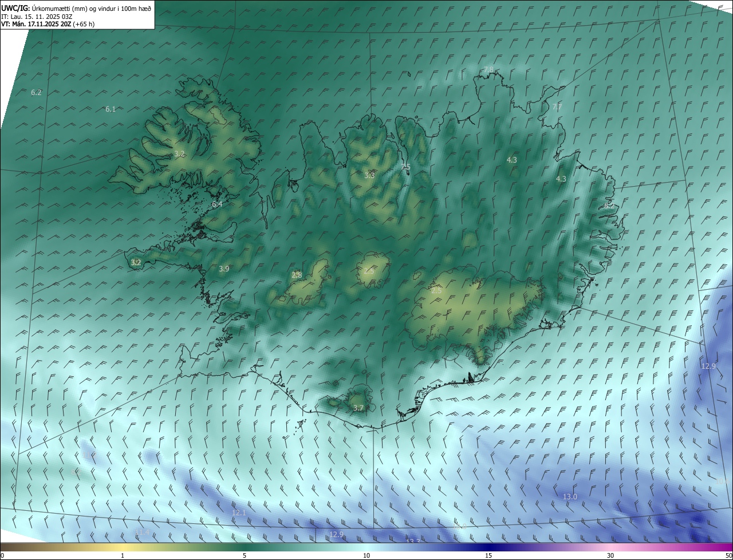Viewport: 733px width, 560px height.
Task: Click the 10 tick on the colour scale
Action: point(366,555)
